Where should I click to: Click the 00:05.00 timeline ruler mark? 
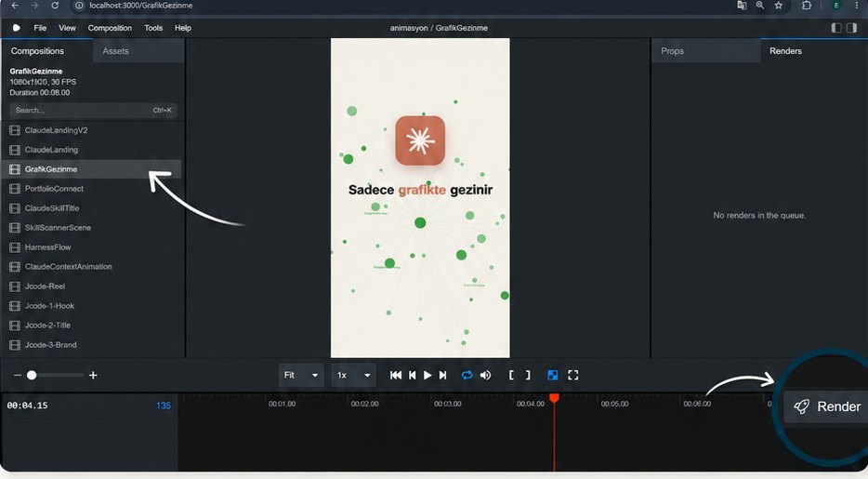[614, 404]
